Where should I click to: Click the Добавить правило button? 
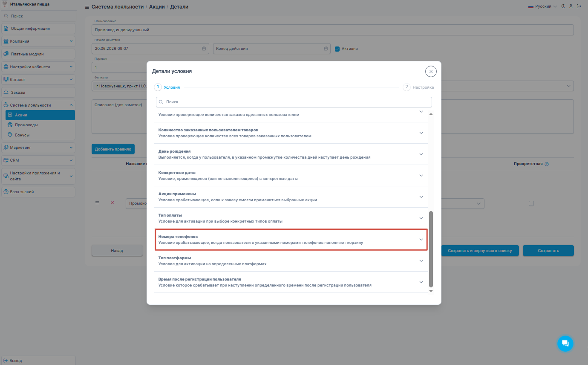(x=113, y=149)
